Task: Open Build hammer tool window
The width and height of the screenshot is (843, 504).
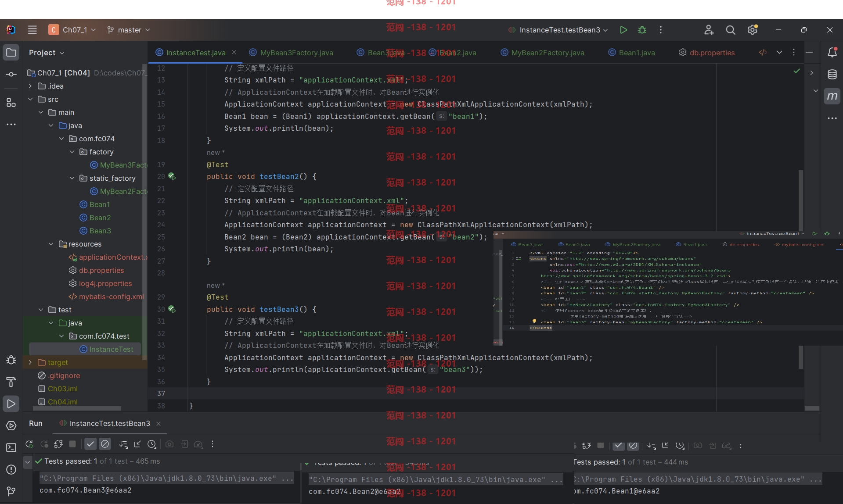Action: [11, 382]
